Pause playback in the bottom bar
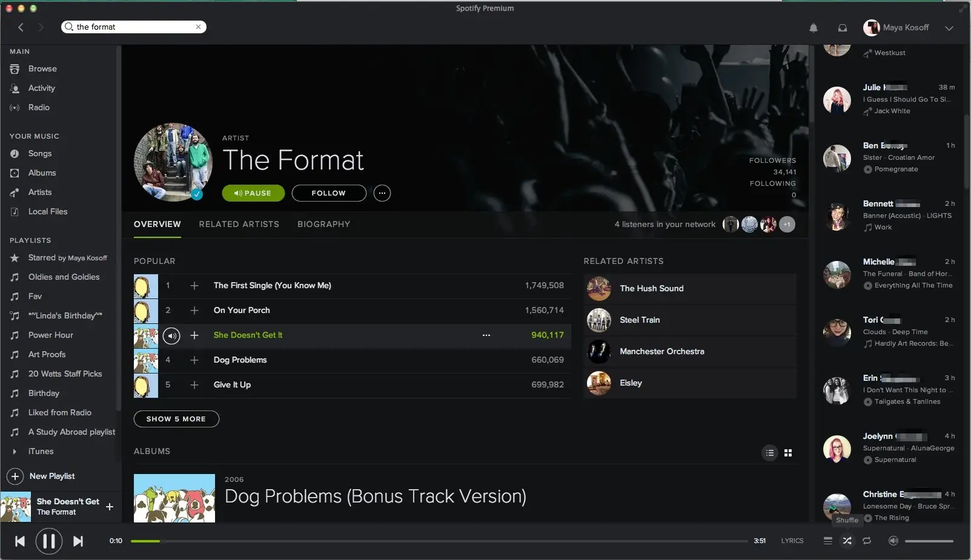The image size is (971, 560). click(x=49, y=541)
